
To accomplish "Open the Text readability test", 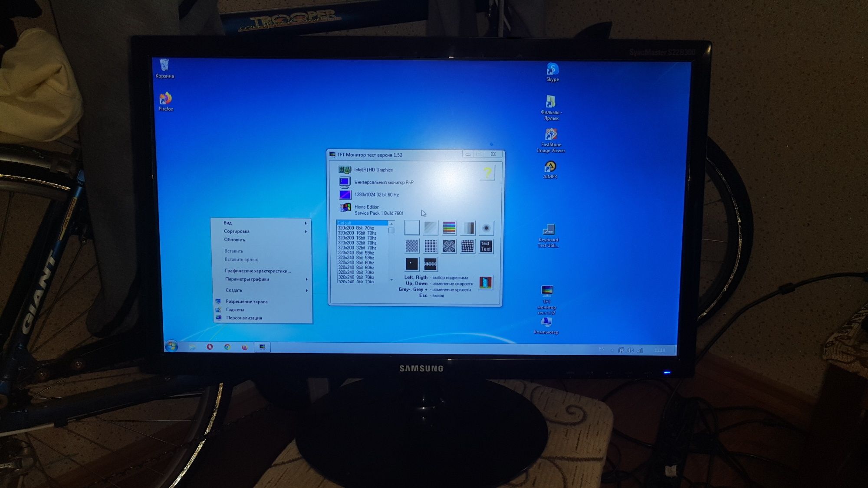I will [486, 246].
